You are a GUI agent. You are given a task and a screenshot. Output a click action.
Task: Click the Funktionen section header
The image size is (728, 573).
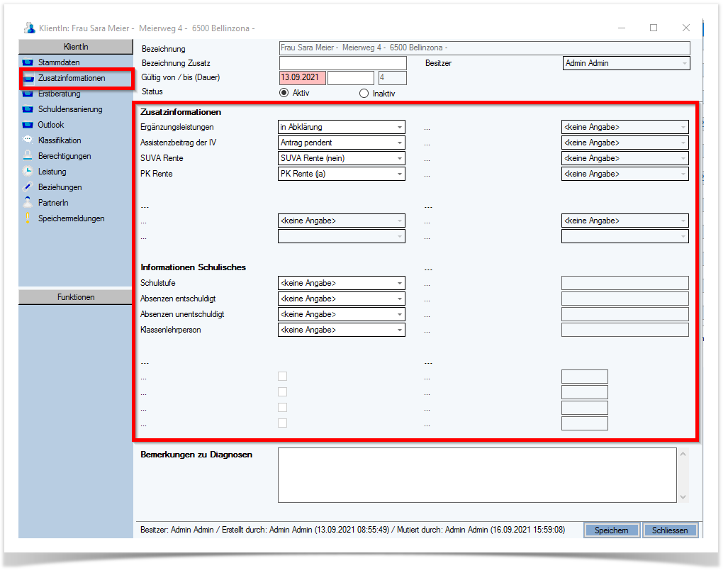coord(76,297)
